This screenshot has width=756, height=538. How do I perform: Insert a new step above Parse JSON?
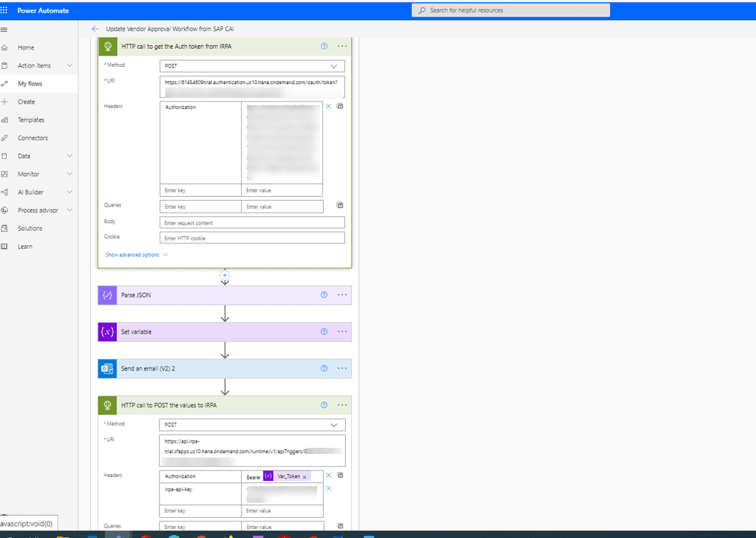point(225,275)
